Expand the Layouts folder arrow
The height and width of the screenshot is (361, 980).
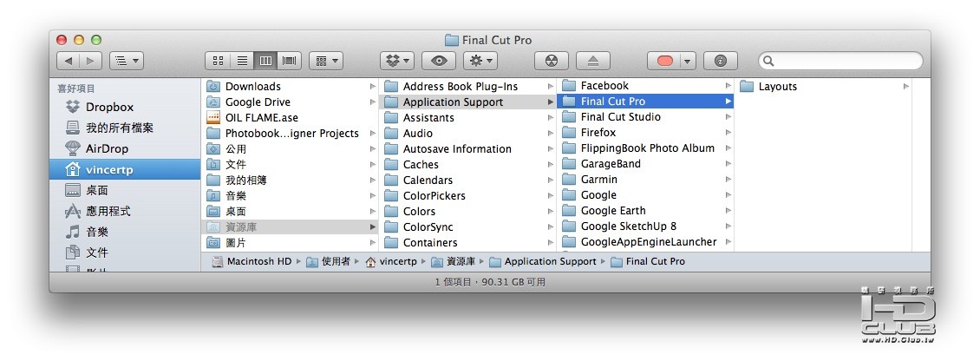point(905,86)
